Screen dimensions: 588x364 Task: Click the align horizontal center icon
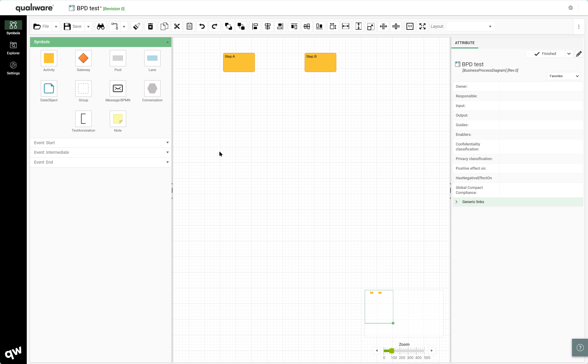(268, 27)
